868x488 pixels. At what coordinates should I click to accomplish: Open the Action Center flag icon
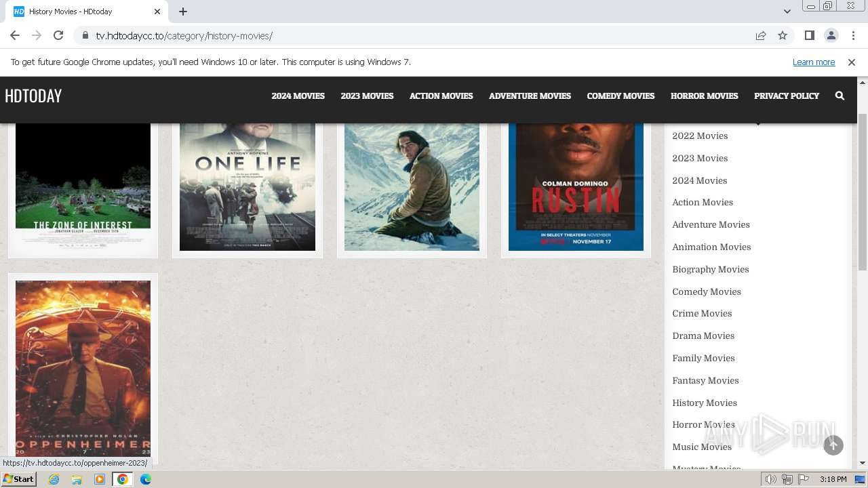pos(804,479)
